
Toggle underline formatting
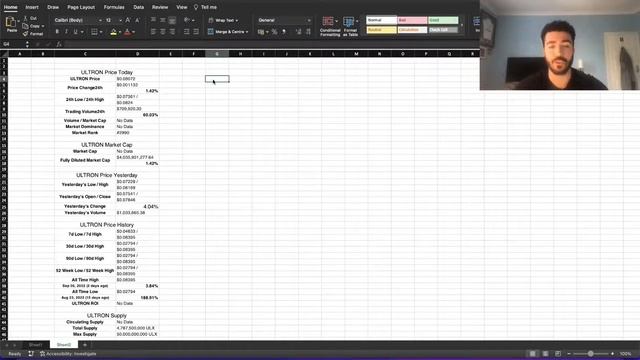click(76, 32)
